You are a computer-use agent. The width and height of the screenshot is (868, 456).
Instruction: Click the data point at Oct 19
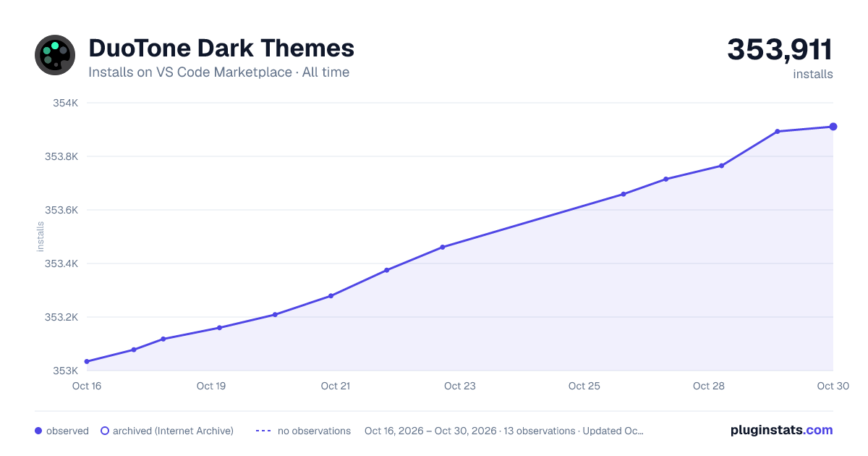219,328
